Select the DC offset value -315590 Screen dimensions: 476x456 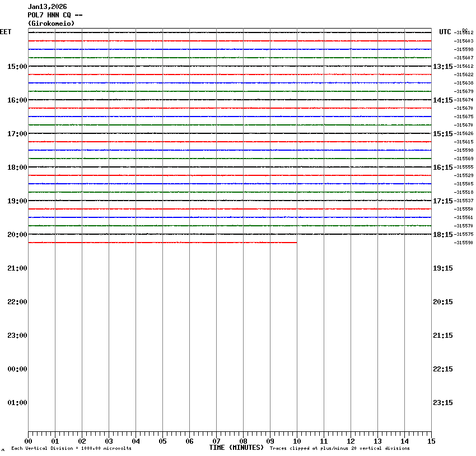coord(464,243)
